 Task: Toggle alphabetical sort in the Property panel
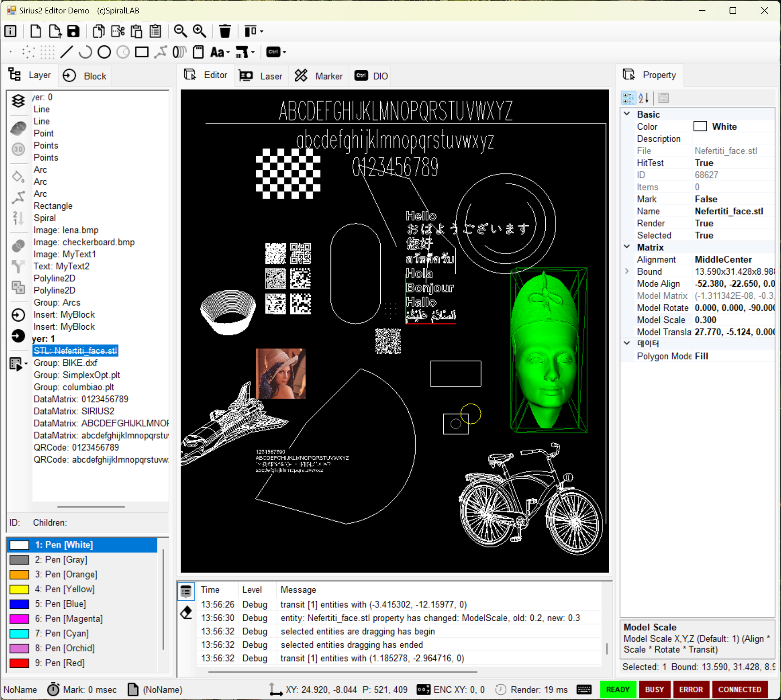pyautogui.click(x=644, y=98)
